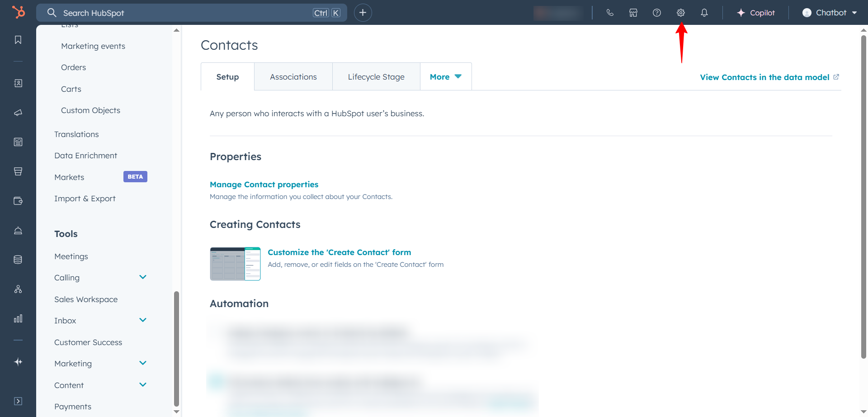Expand the left navigation rail

click(x=18, y=401)
